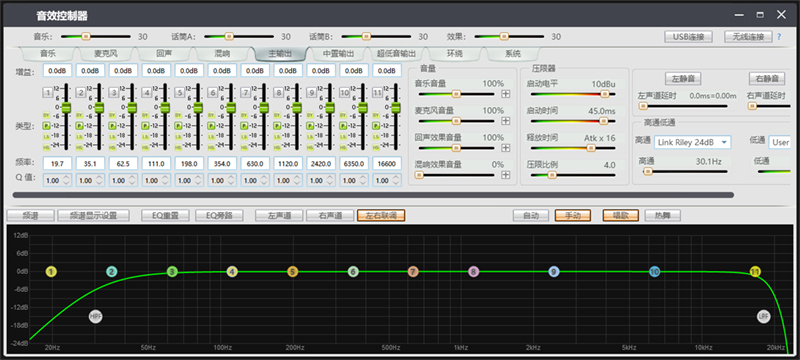Click the Q value stepper for band 3

click(133, 181)
